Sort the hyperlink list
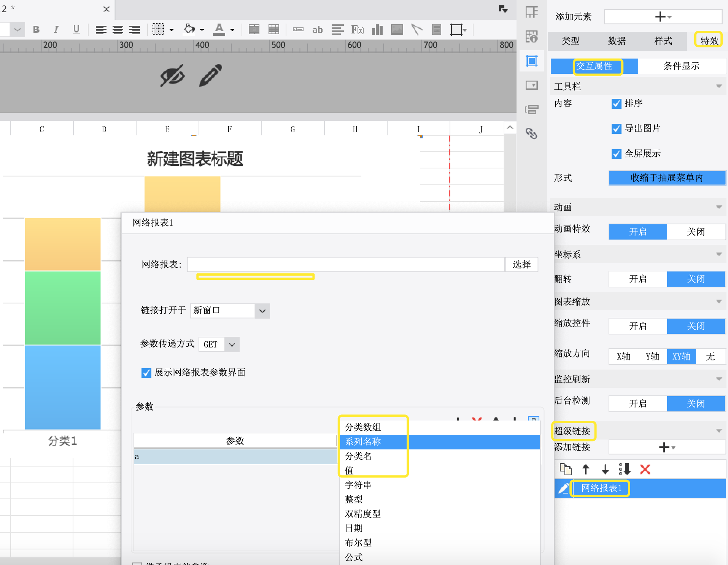Screen dimensions: 728x565 625,469
